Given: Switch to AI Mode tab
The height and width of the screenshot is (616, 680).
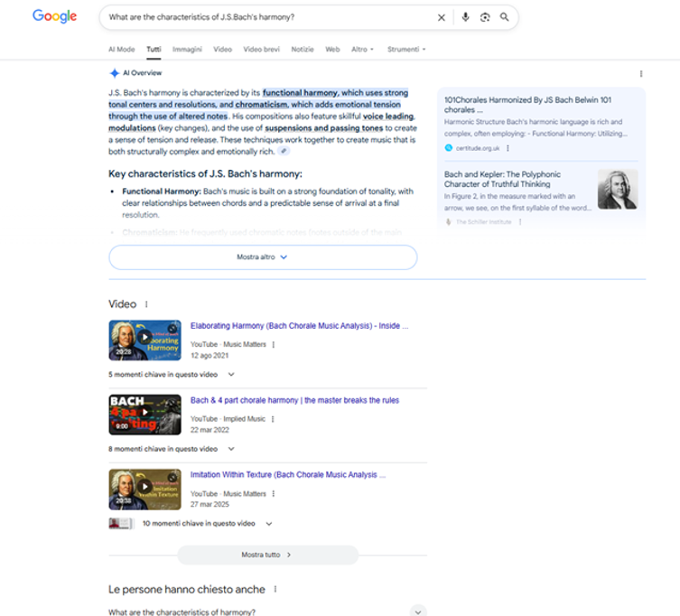Looking at the screenshot, I should 121,50.
